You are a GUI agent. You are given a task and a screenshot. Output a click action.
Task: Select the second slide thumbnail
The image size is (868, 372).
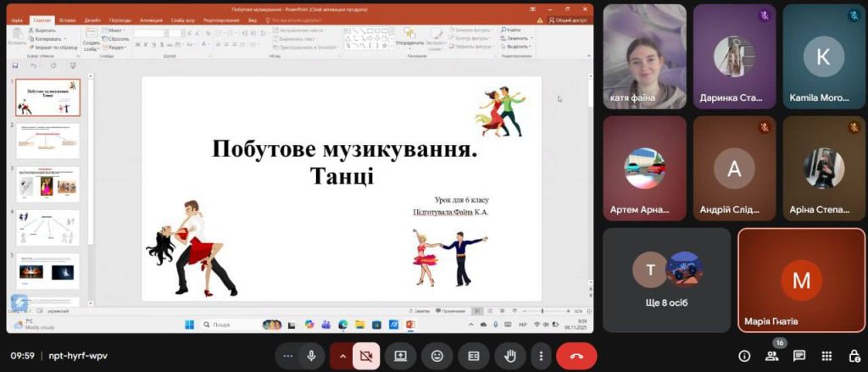47,141
